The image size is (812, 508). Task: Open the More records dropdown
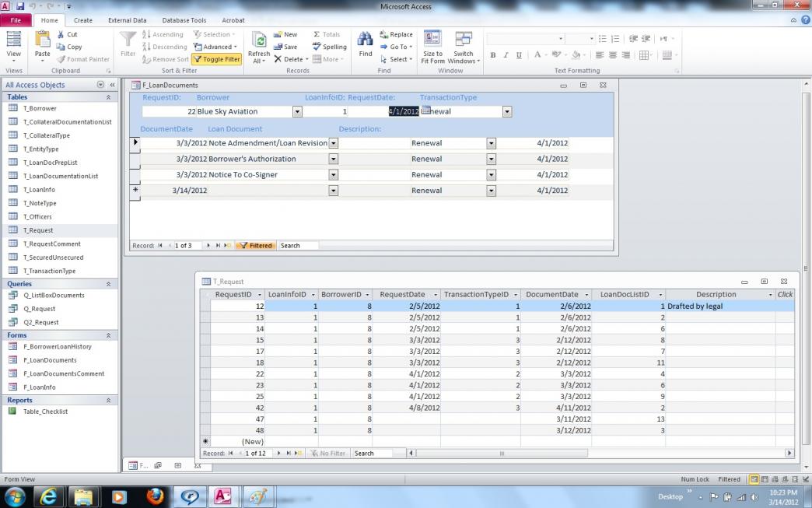(x=327, y=59)
